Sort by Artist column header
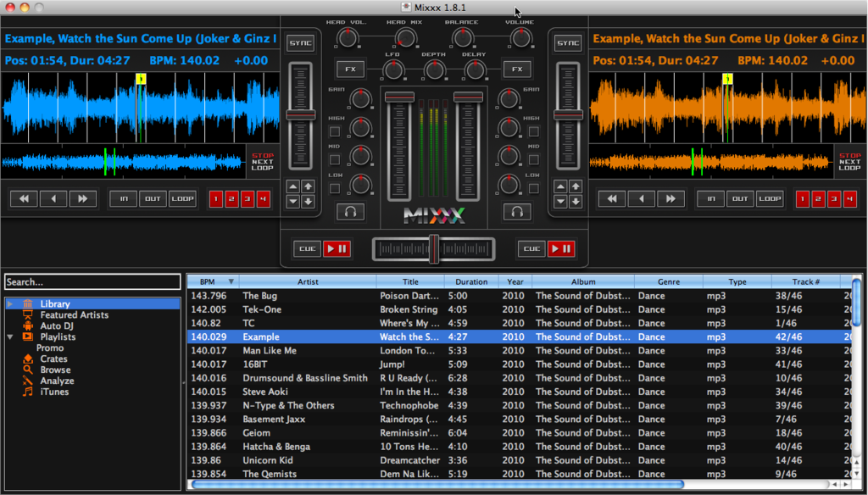Screen dimensions: 868x495 [x=308, y=282]
